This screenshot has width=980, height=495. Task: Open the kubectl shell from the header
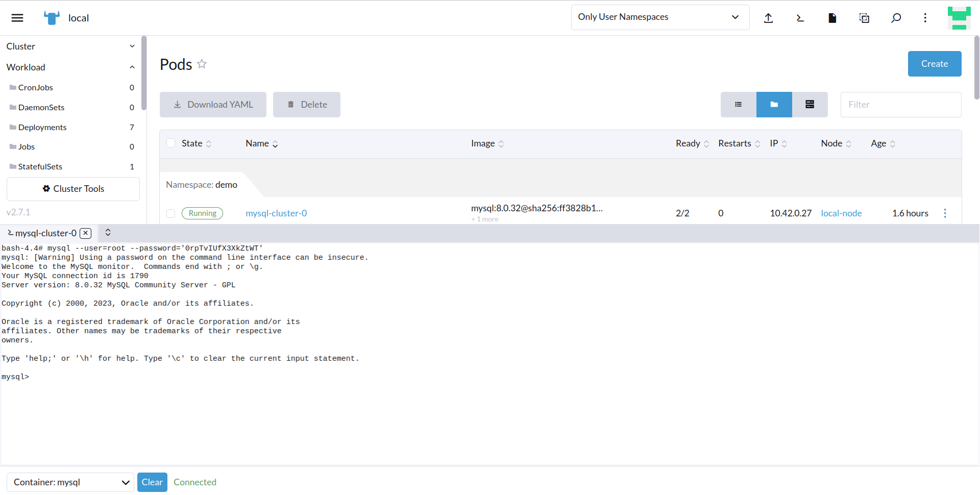coord(800,17)
